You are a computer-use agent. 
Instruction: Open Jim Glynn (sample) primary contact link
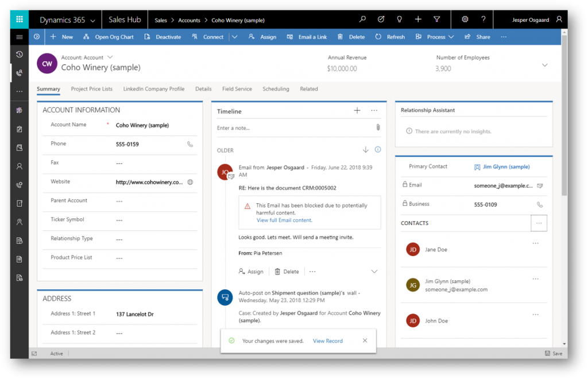pos(506,167)
